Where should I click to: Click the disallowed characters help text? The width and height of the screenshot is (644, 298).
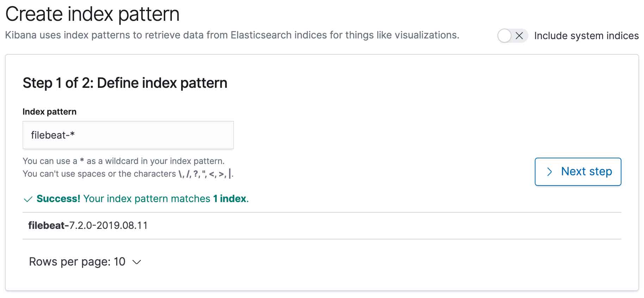pos(128,174)
